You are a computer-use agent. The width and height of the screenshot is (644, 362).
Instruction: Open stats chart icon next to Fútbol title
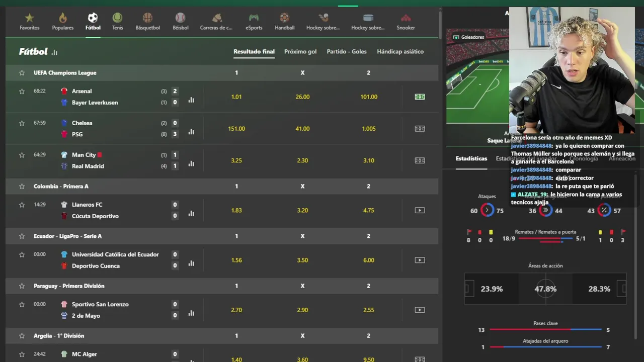pos(54,52)
